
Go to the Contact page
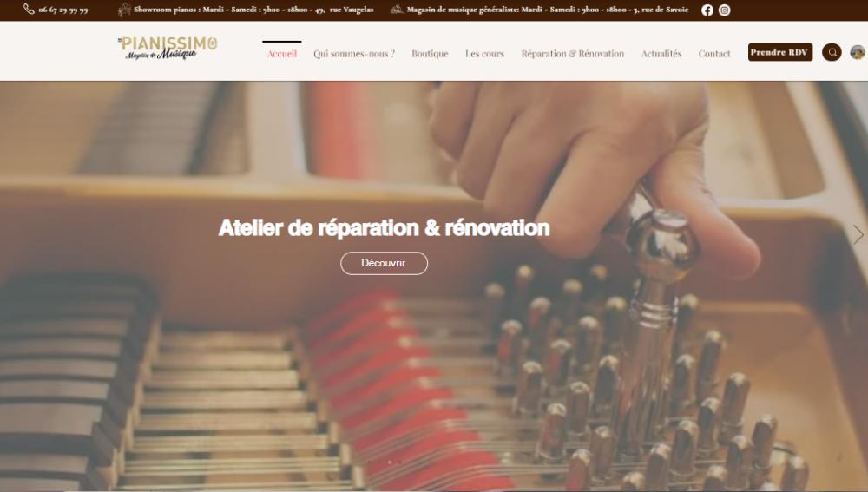click(x=714, y=54)
